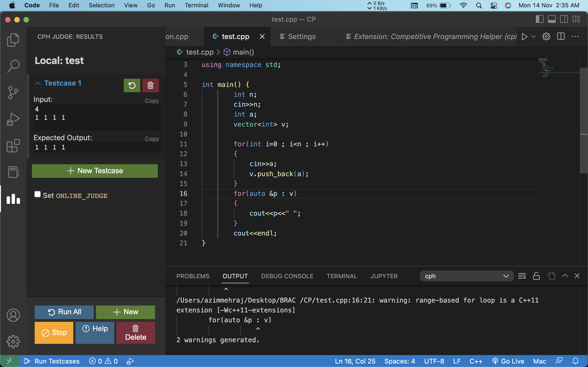The height and width of the screenshot is (367, 588).
Task: Open the Extensions view
Action: [13, 146]
